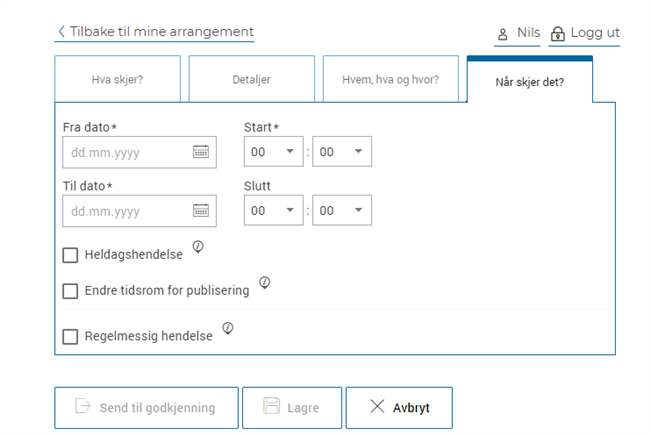
Task: Open the Hvem, hva og hvor? tab
Action: pyautogui.click(x=390, y=79)
